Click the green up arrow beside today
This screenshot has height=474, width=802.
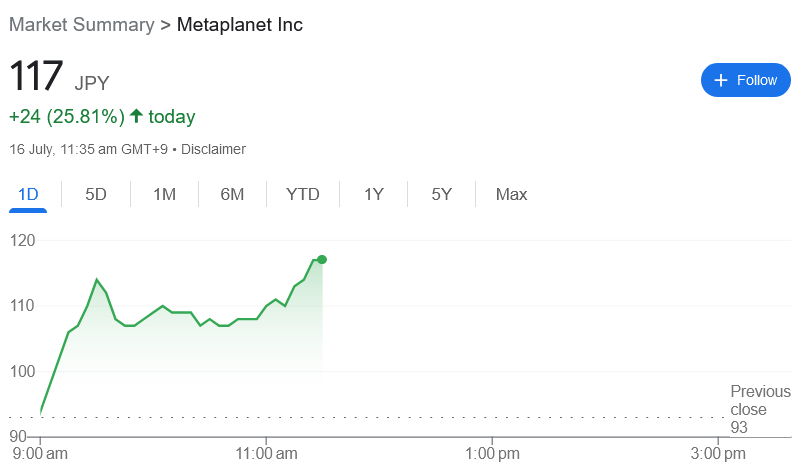tap(137, 116)
